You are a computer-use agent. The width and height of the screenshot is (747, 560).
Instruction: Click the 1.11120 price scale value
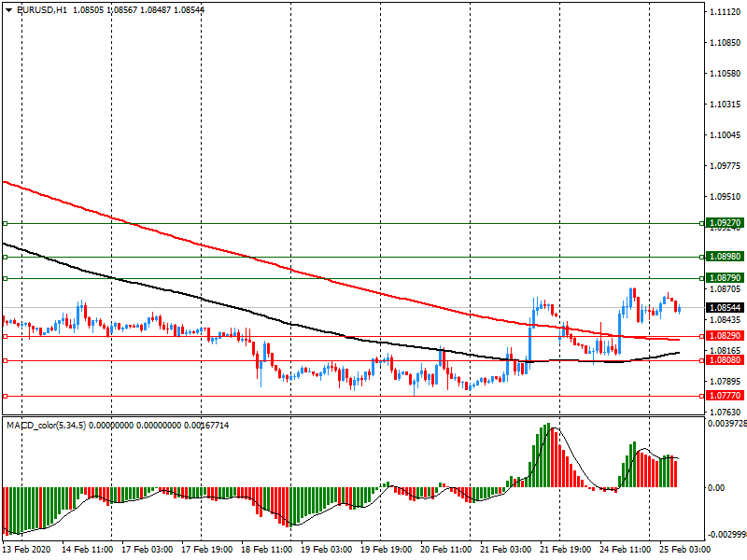click(x=726, y=12)
